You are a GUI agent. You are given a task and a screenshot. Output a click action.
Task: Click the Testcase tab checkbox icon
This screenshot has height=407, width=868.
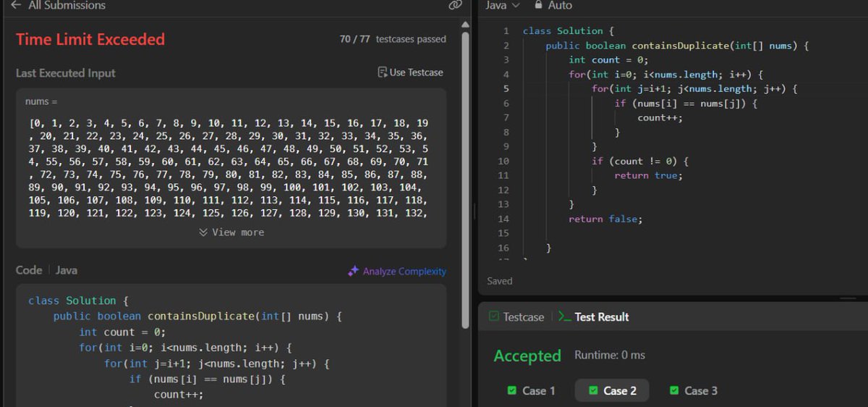coord(494,316)
